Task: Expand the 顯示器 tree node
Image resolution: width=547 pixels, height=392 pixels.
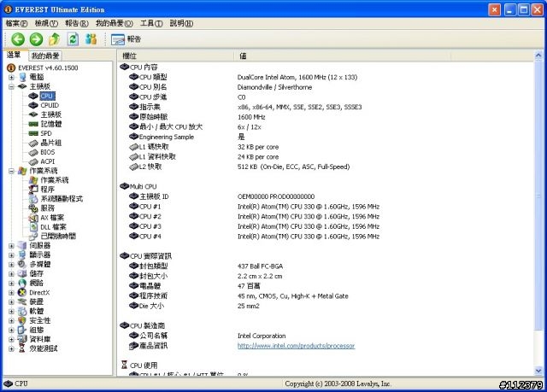Action: (x=11, y=255)
